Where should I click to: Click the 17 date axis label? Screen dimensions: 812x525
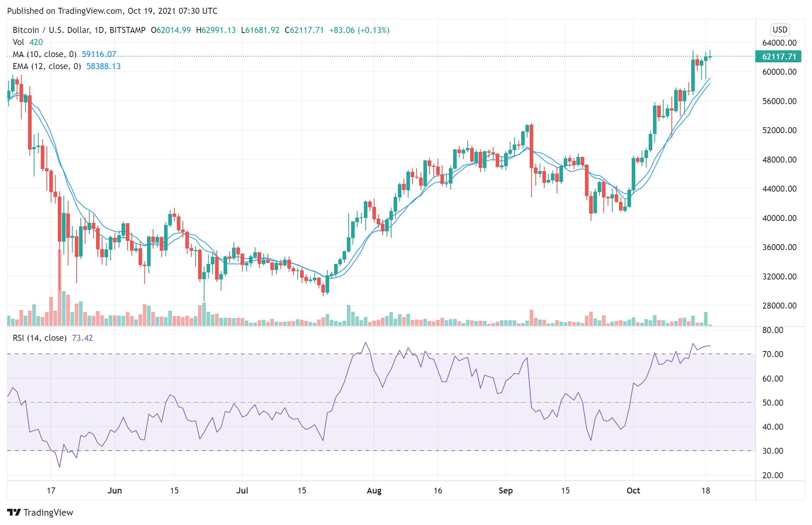51,491
